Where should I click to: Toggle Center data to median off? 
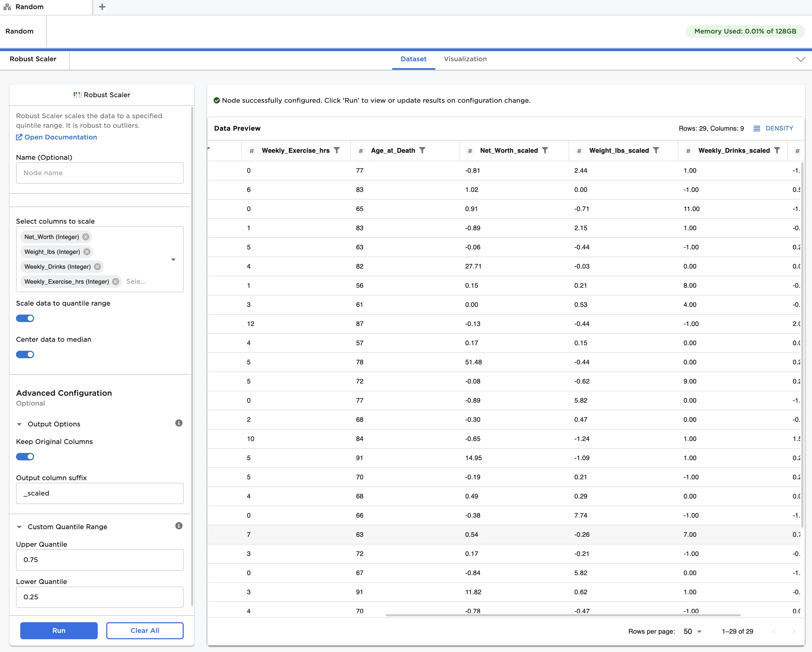coord(25,355)
